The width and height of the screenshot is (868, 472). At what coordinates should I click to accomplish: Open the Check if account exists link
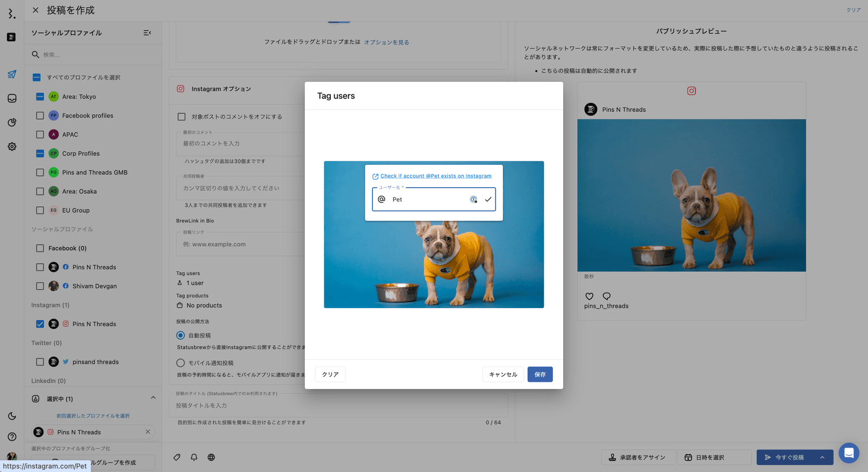point(436,176)
